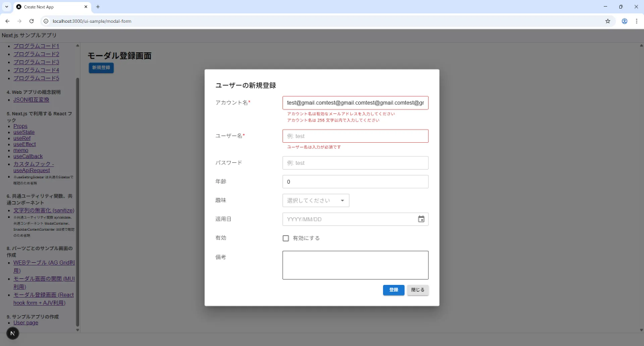Submit the form with 登録 button

pos(394,290)
